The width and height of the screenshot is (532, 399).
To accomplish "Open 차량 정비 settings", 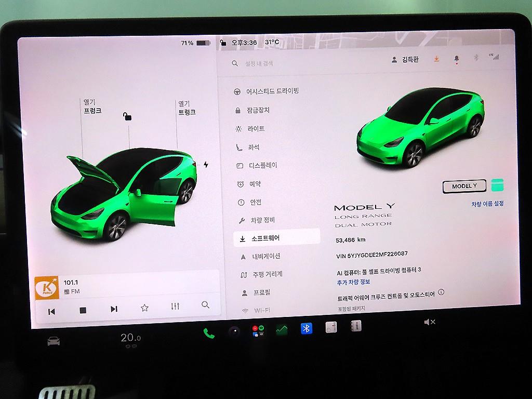I will click(257, 220).
